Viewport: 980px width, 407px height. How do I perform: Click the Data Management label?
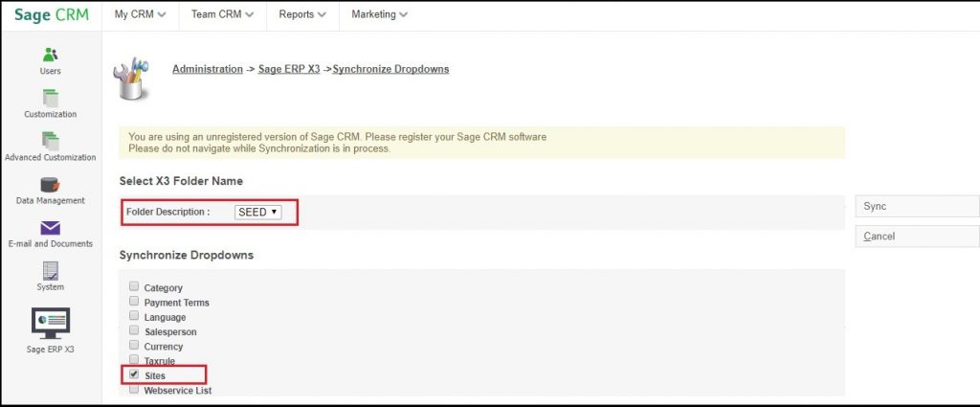point(50,201)
